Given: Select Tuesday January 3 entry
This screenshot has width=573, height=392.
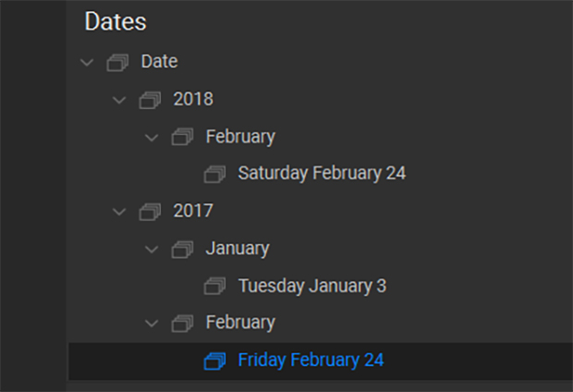Looking at the screenshot, I should pos(312,286).
